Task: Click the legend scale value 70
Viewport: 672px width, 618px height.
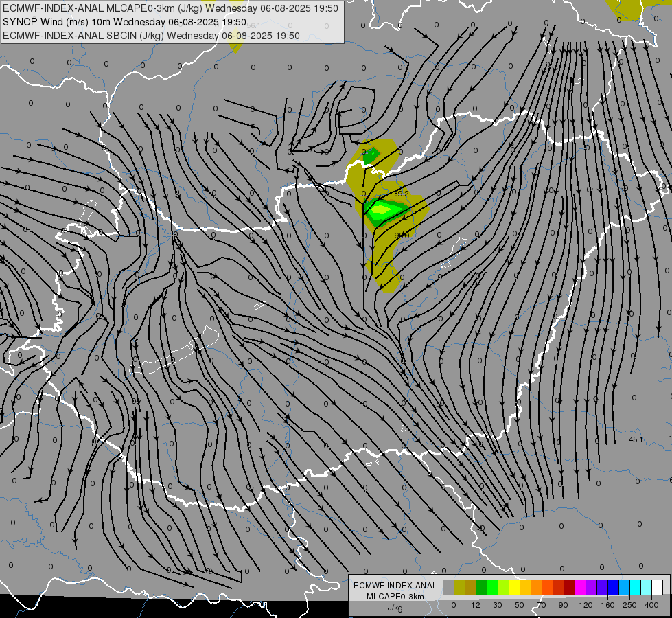Action: click(542, 605)
